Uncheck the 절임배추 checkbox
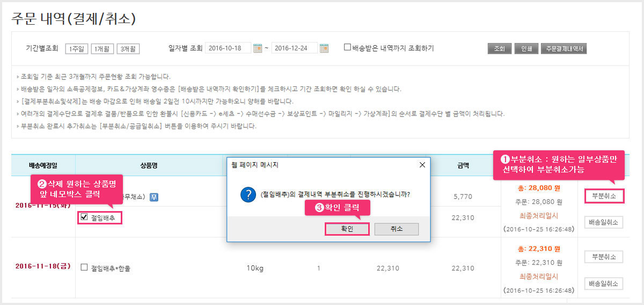Screen dimensions: 644x305 tap(84, 217)
